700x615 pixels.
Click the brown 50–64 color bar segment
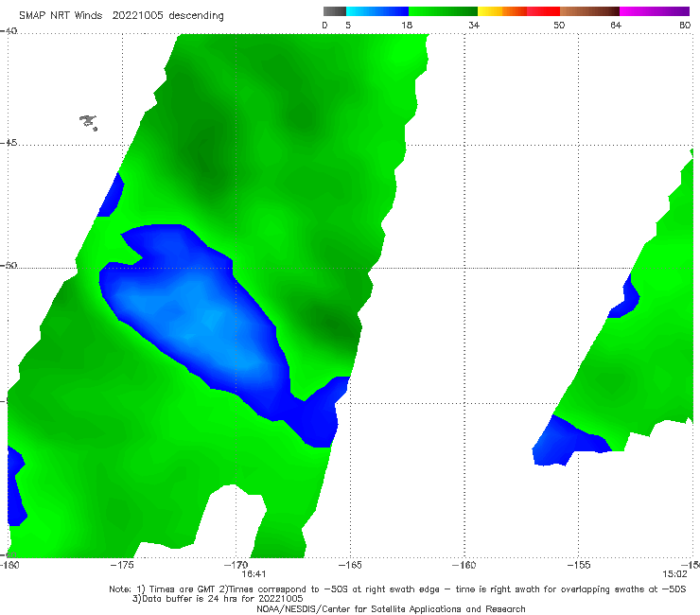pyautogui.click(x=589, y=11)
